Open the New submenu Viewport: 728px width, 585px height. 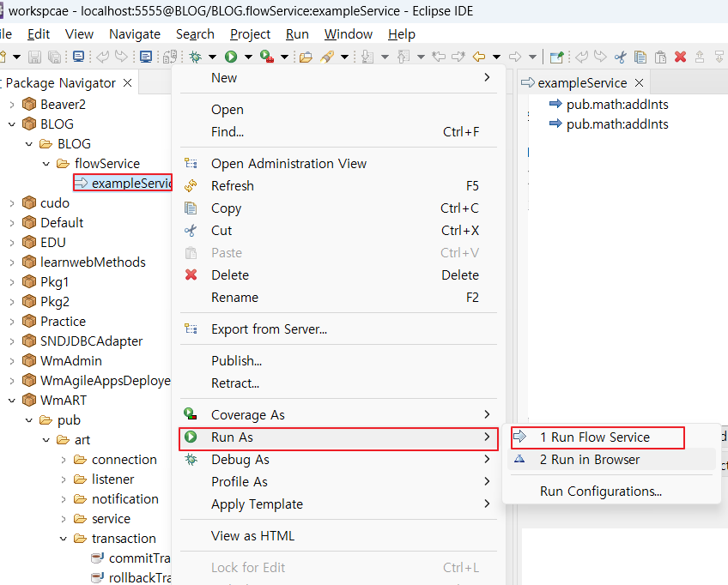click(x=338, y=77)
